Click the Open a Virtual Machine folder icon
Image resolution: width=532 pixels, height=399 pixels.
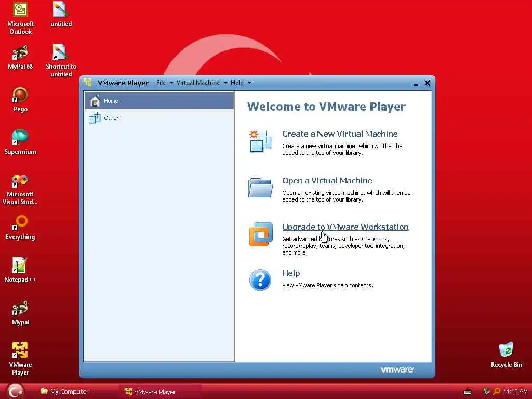pyautogui.click(x=260, y=187)
